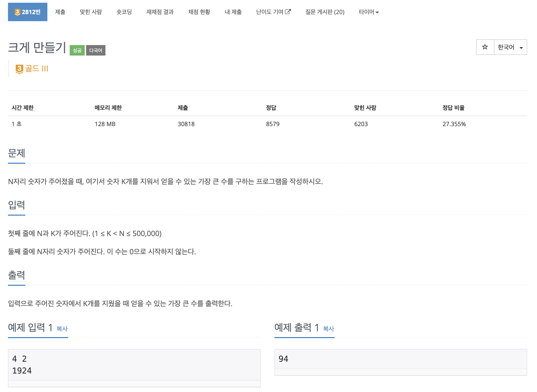Click the Gold III tier icon
The image size is (537, 392).
(19, 69)
